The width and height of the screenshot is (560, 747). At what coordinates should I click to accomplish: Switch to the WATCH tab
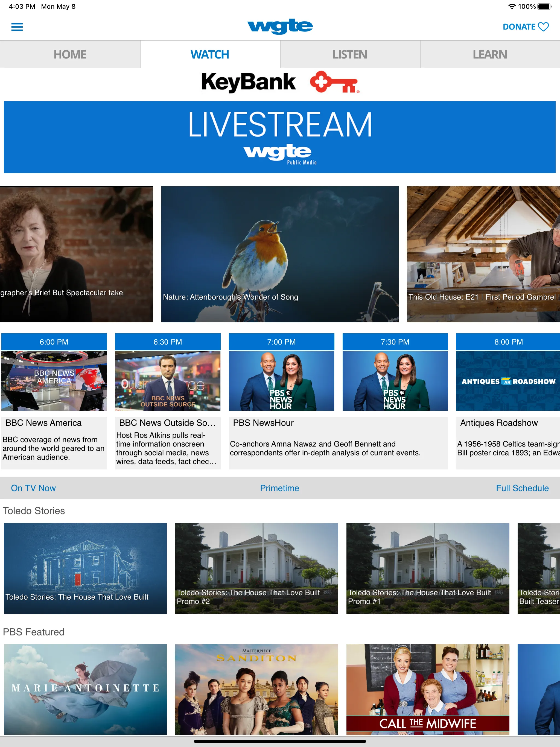[x=210, y=54]
